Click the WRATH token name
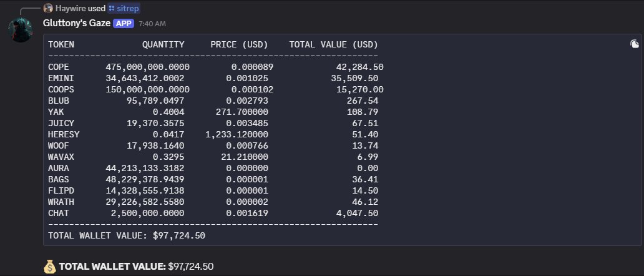644x276 pixels. [61, 202]
